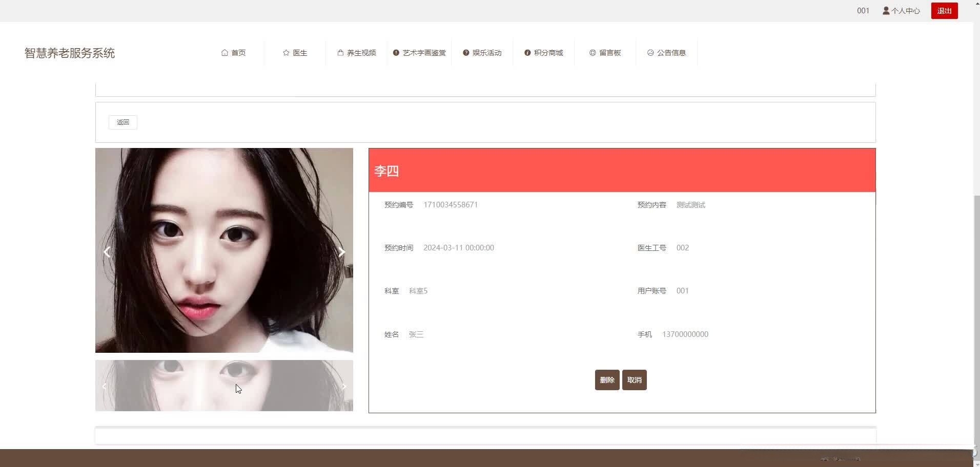980x467 pixels.
Task: Open the 首页 menu item
Action: point(238,52)
